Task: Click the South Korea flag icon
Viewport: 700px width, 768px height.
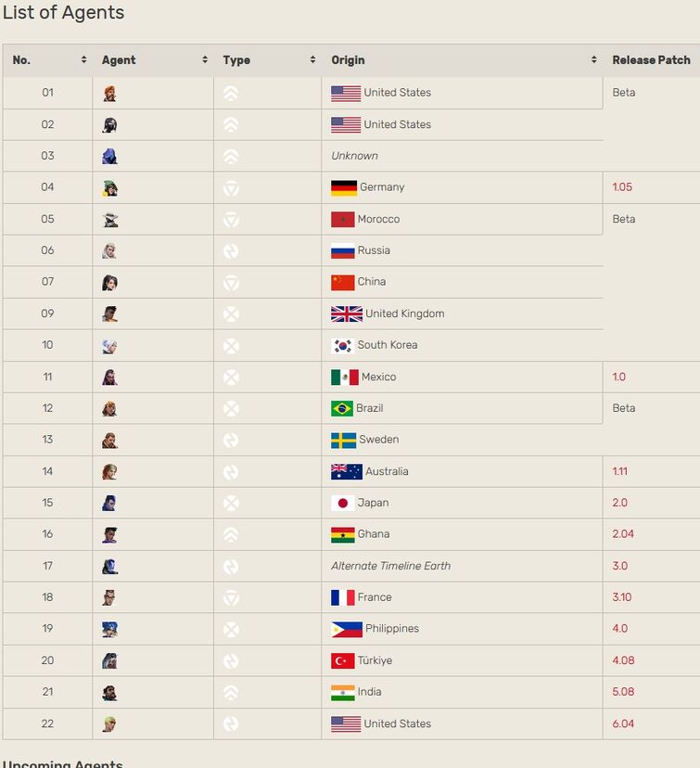Action: click(343, 345)
